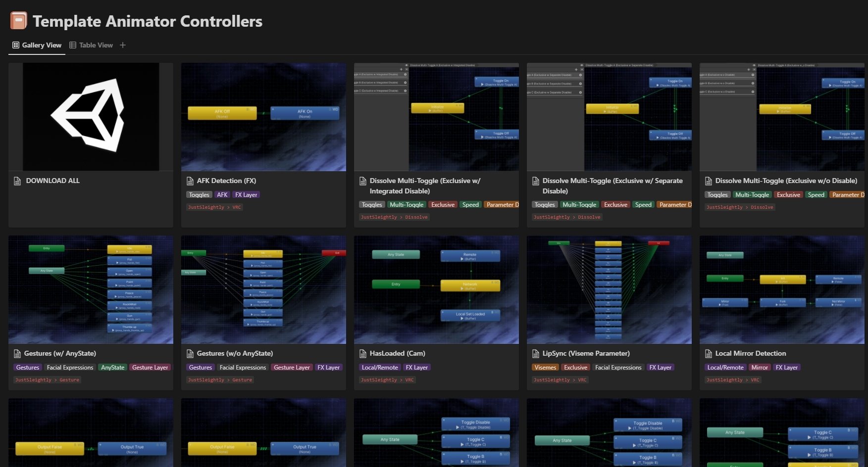Screen dimensions: 868x467
Task: Click the page icon beside Gestures (w/ AnyState)
Action: [x=17, y=353]
